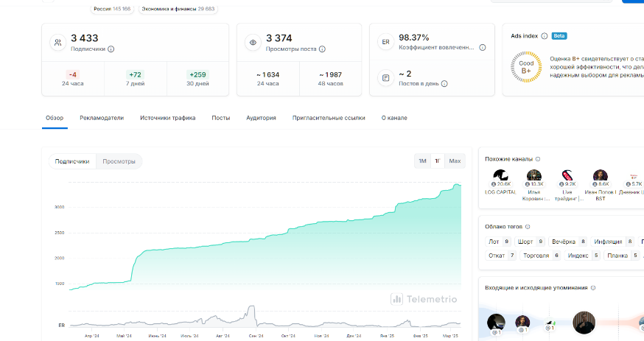Image resolution: width=644 pixels, height=341 pixels.
Task: Switch chart to Просмотры
Action: (x=119, y=161)
